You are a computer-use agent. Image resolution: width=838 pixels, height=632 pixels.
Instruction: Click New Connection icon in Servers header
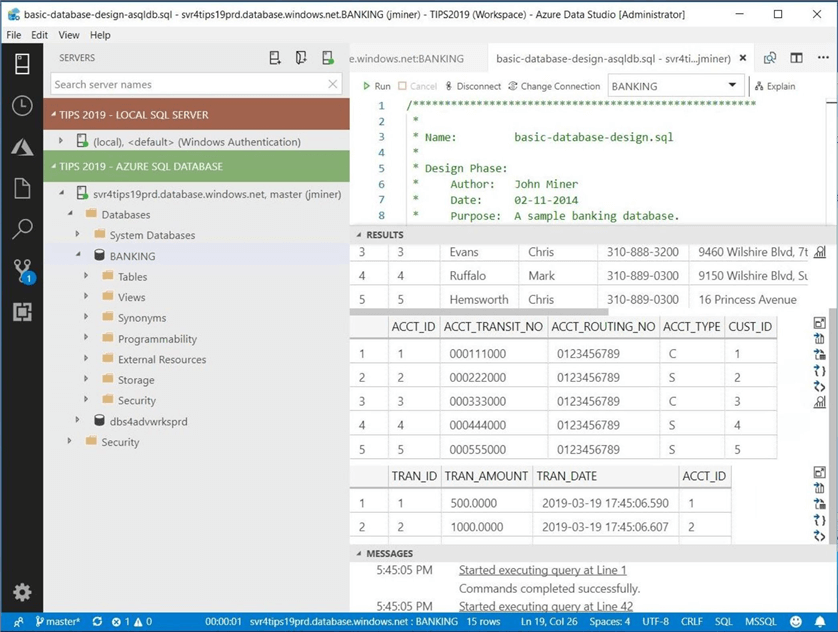(x=275, y=58)
